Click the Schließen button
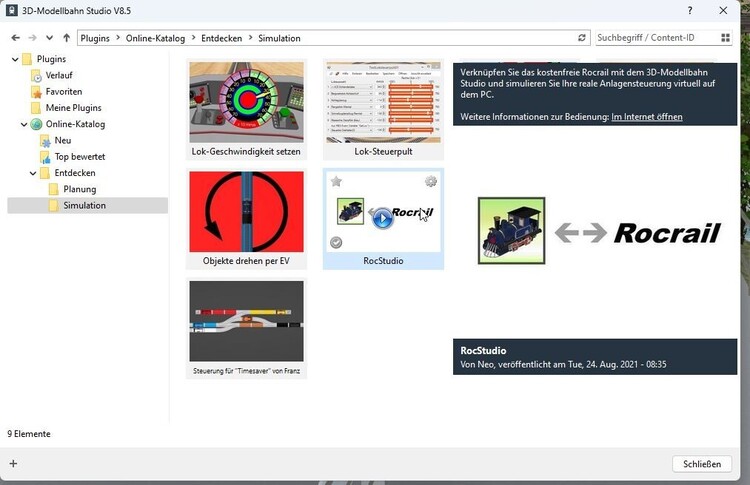The height and width of the screenshot is (485, 750). [702, 464]
